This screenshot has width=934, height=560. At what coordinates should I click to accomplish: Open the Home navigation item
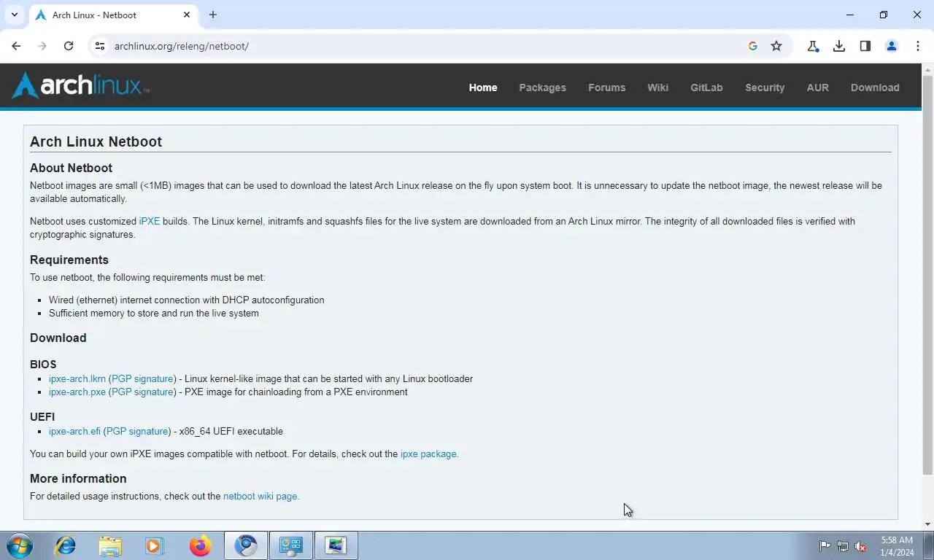tap(483, 87)
